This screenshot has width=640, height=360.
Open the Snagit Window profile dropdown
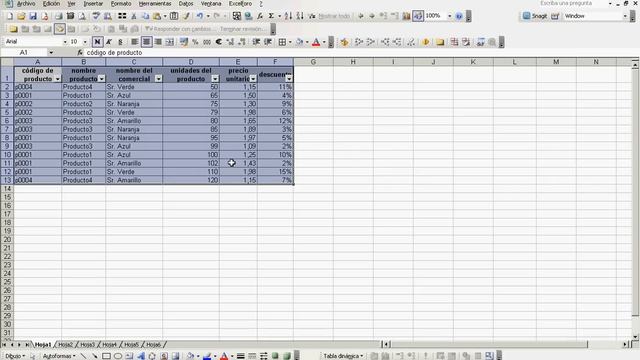tap(625, 16)
